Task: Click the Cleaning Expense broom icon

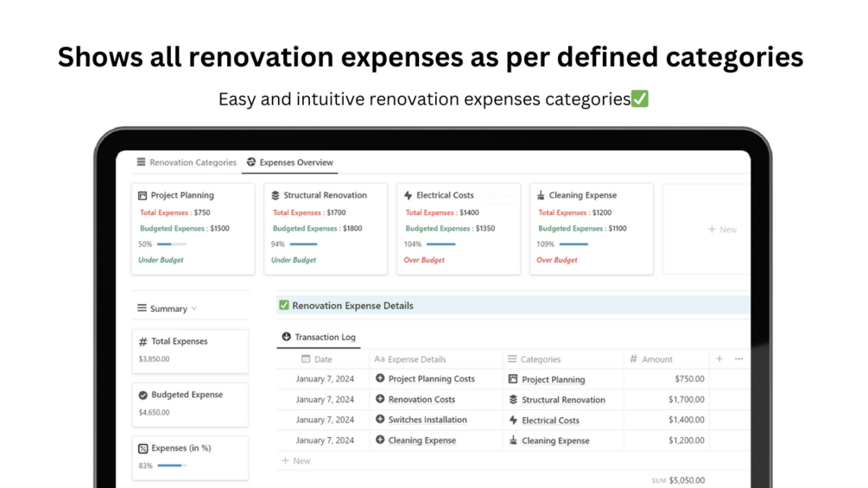Action: tap(541, 195)
